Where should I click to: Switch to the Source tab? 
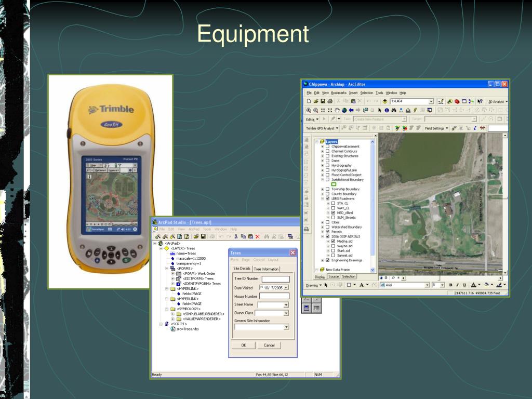click(333, 276)
